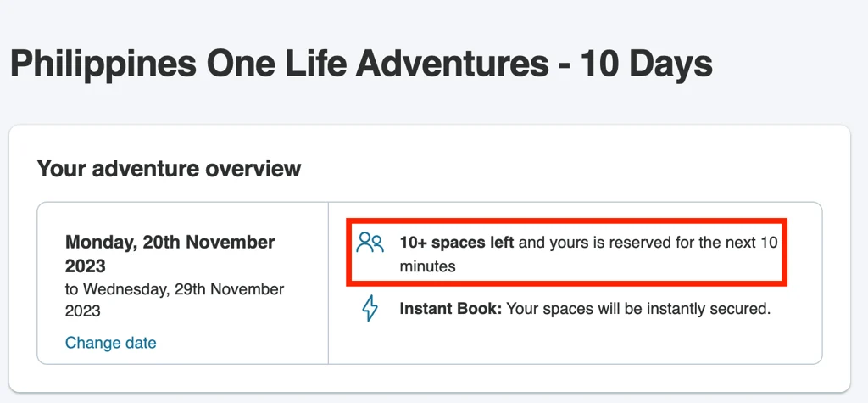Click the bold 2023 under the start date
The width and height of the screenshot is (868, 403).
(86, 266)
